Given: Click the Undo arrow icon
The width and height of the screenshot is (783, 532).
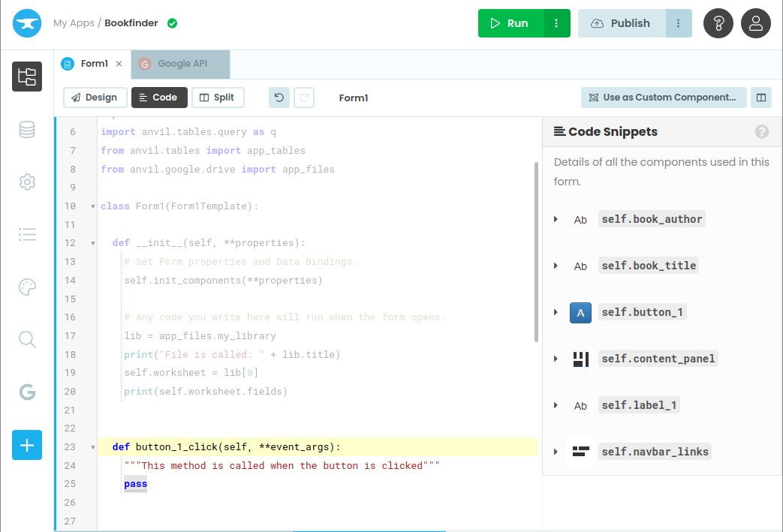Looking at the screenshot, I should [277, 98].
